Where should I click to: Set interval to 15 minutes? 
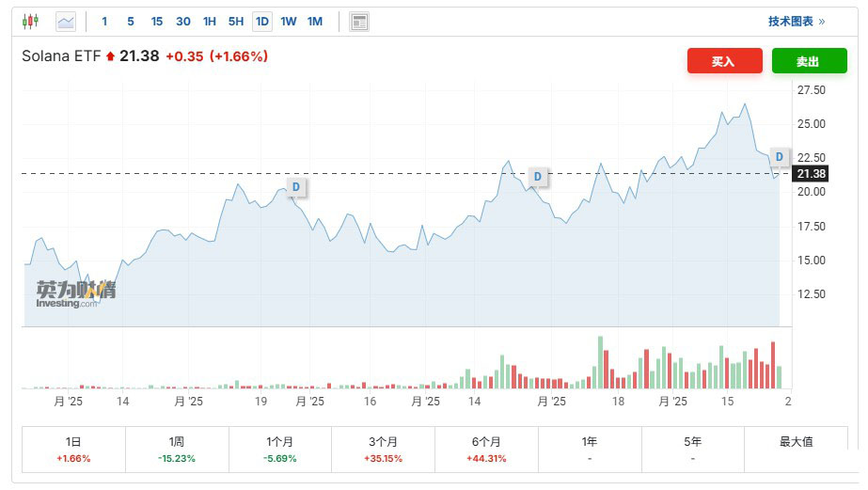pyautogui.click(x=157, y=22)
